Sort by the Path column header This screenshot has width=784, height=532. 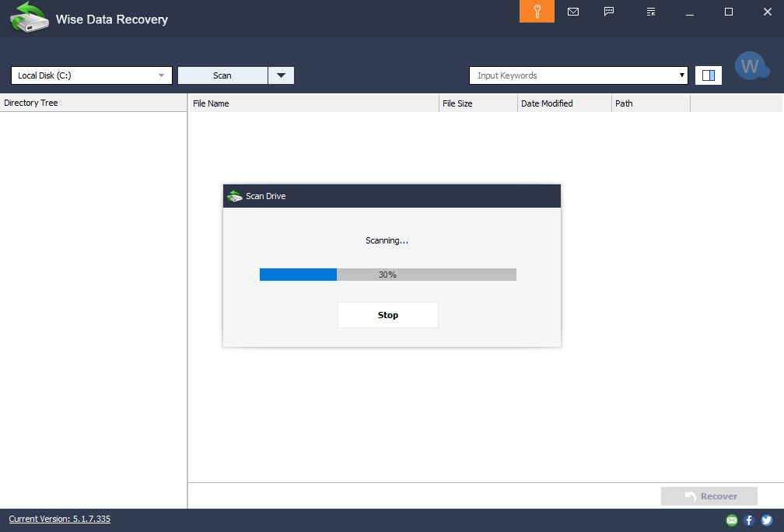click(x=651, y=103)
